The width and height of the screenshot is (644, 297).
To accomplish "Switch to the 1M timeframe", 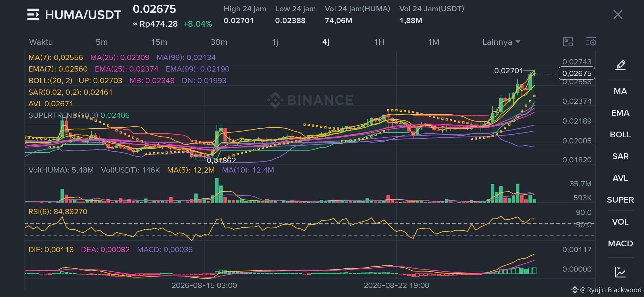I will (x=433, y=42).
